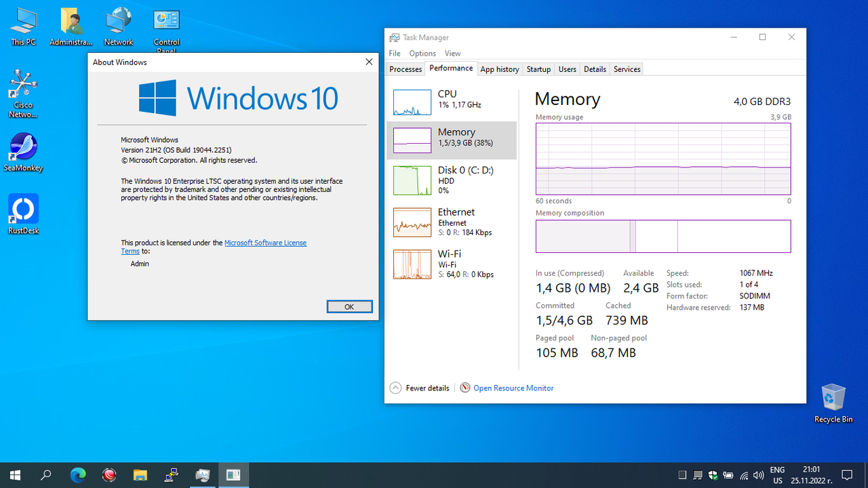Viewport: 868px width, 488px height.
Task: Click the two-computers network taskbar icon
Action: 171,475
